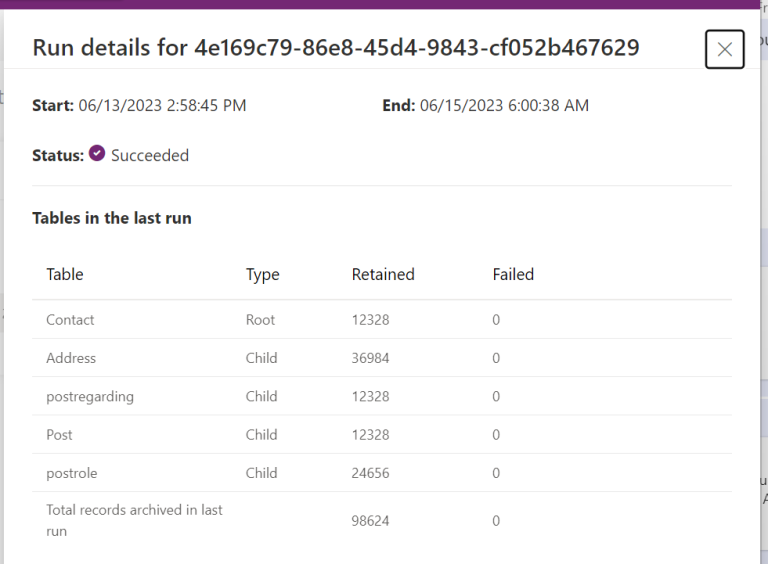Select the postrole table row

coord(72,473)
